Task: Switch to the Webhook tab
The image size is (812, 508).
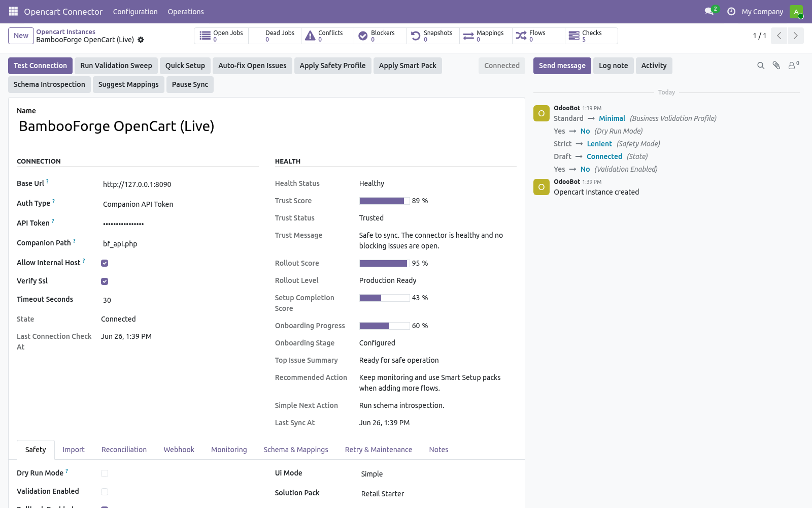Action: [x=179, y=450]
